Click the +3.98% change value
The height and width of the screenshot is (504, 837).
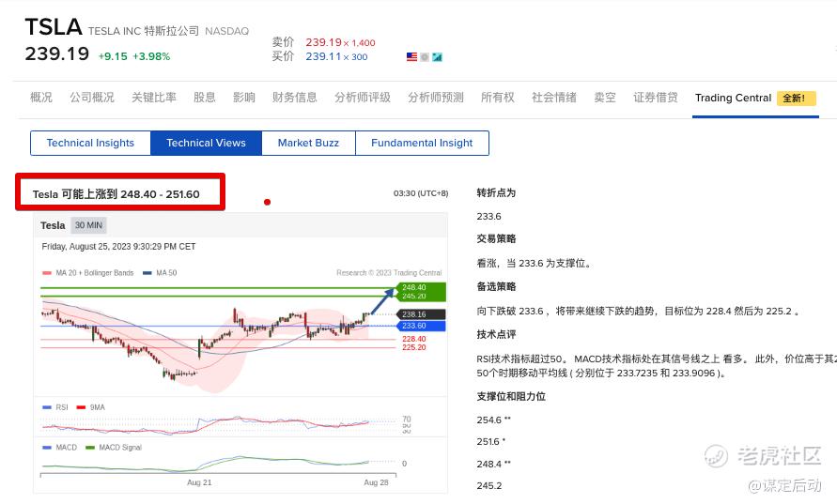pyautogui.click(x=151, y=56)
